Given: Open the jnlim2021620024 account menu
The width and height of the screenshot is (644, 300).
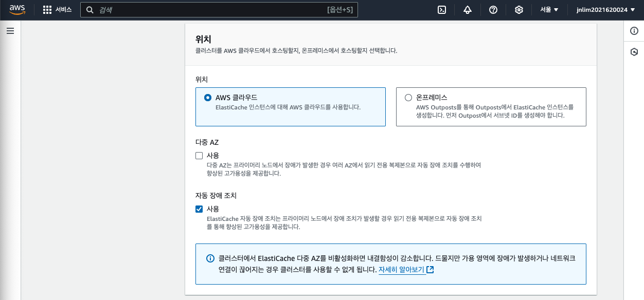Looking at the screenshot, I should pyautogui.click(x=605, y=10).
